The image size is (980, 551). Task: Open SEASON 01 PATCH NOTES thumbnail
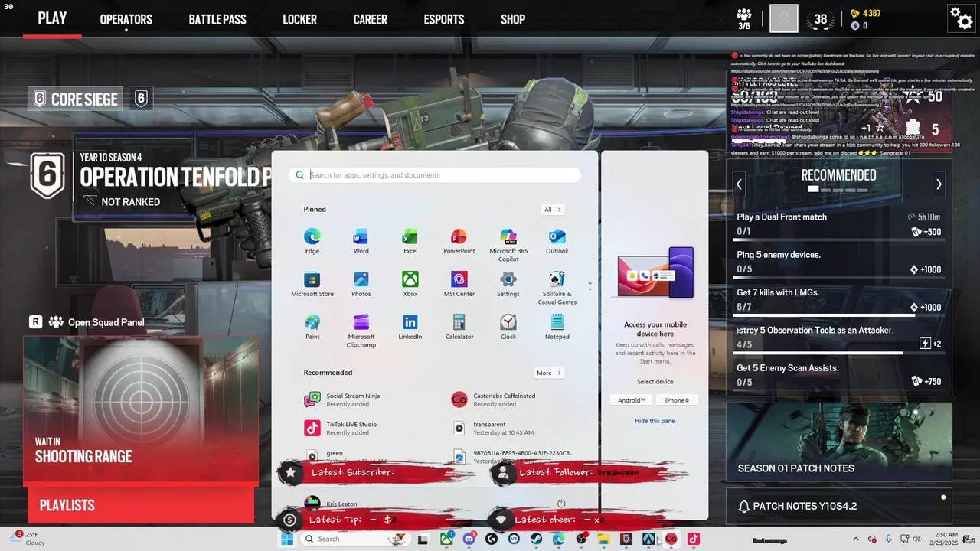point(839,442)
